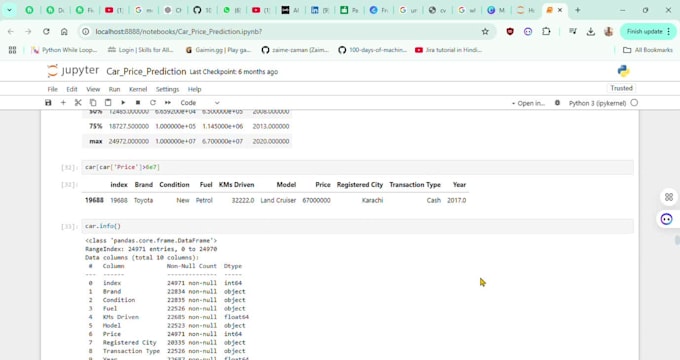The height and width of the screenshot is (360, 680).
Task: Open a new browser tab
Action: [577, 10]
